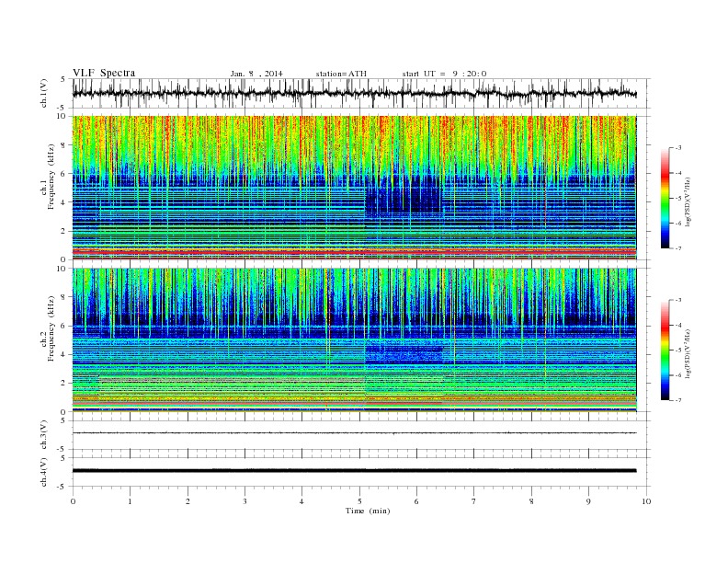Click the "-7" tick on ch.1 color bar
Image resolution: width=728 pixels, height=563 pixels.
coord(677,248)
